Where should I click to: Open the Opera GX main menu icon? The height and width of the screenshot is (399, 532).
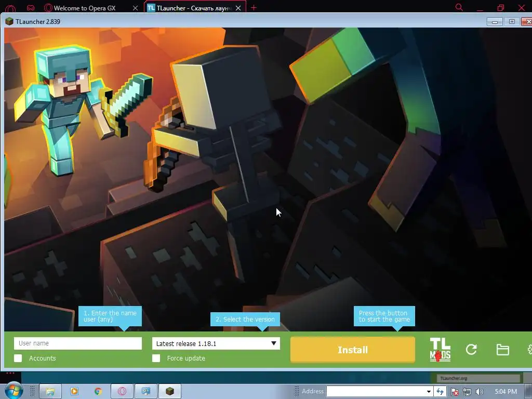click(10, 8)
